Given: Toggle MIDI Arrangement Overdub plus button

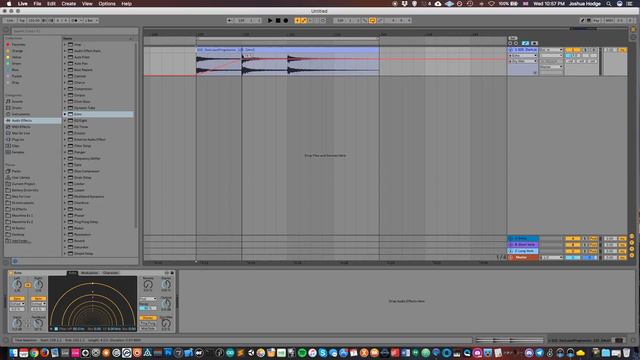Looking at the screenshot, I should pyautogui.click(x=297, y=20).
